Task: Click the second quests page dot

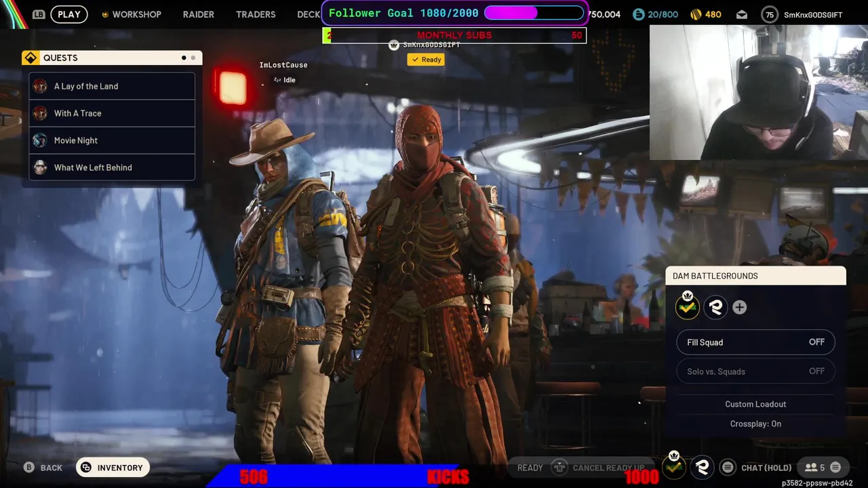Action: [x=193, y=58]
